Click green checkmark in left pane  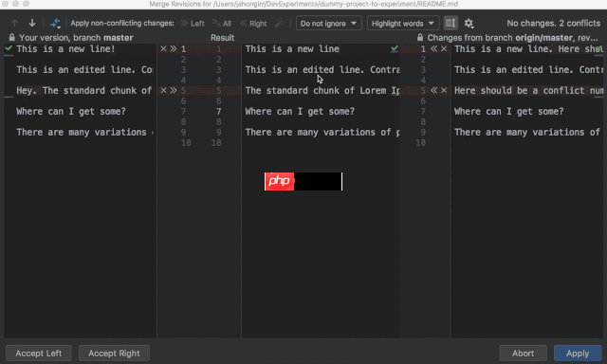9,48
